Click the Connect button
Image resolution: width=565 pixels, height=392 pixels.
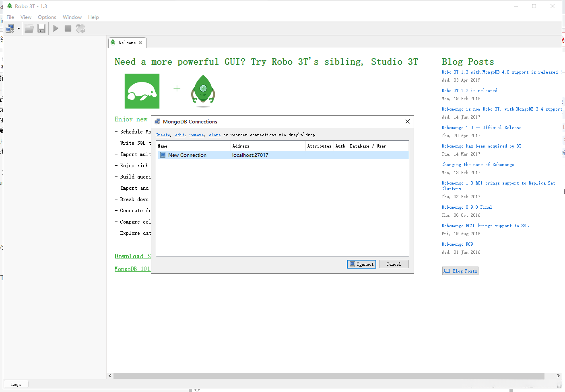pos(361,264)
